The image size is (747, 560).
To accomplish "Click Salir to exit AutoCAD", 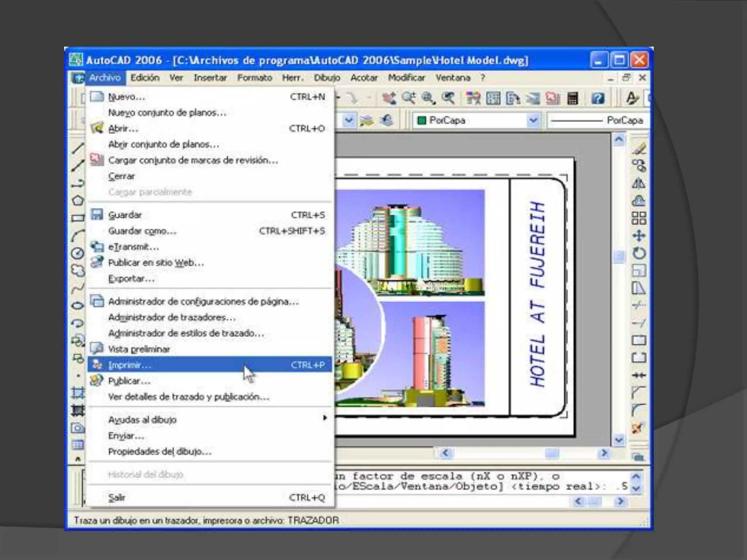I will tap(117, 498).
